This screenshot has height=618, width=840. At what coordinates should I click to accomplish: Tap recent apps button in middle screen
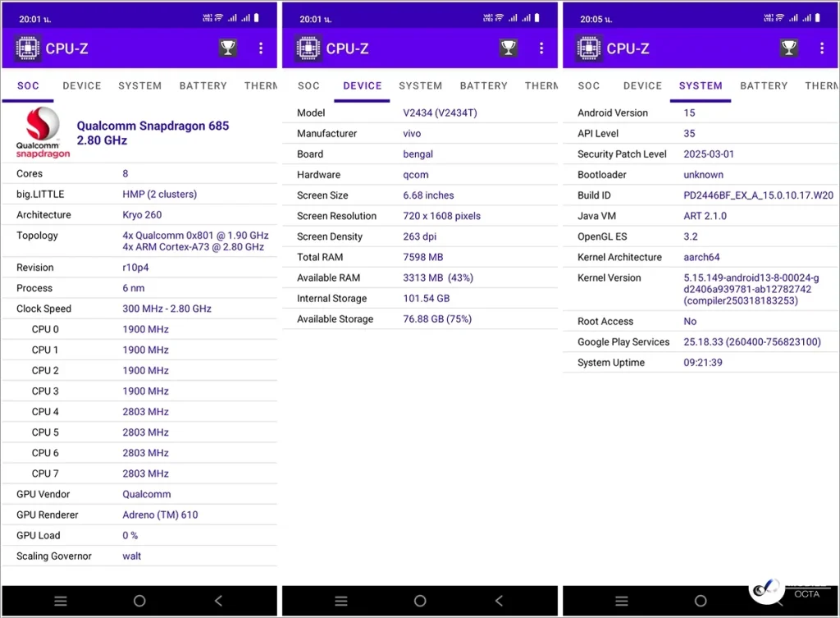coord(341,601)
